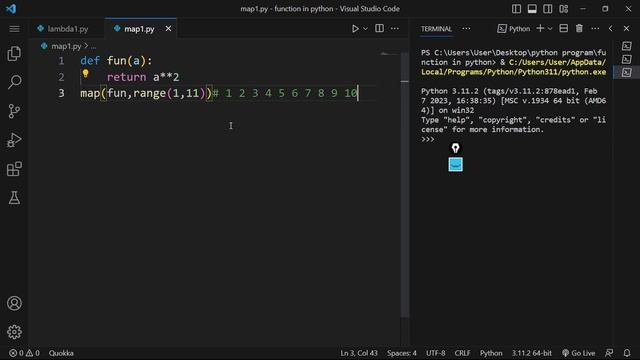Open Run and Debug view
This screenshot has height=360, width=640.
point(14,140)
